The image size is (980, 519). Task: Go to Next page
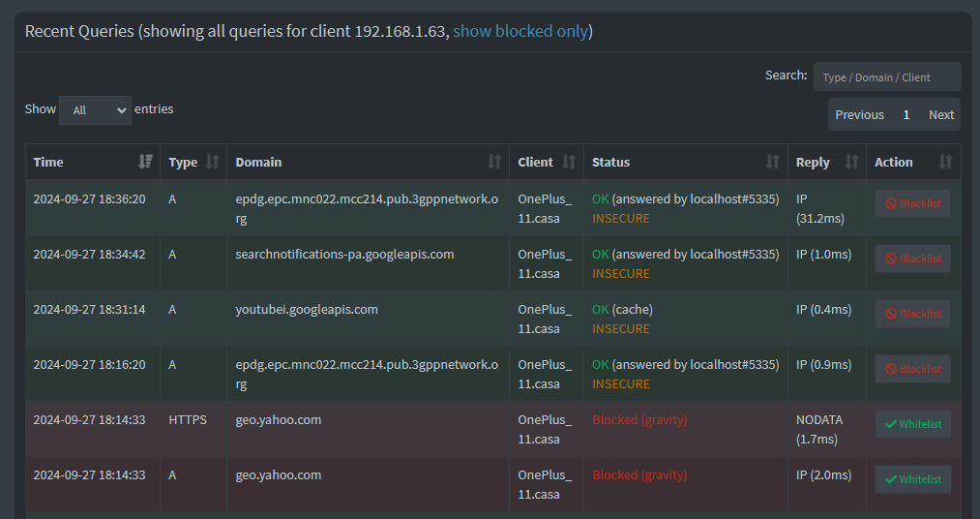[940, 114]
